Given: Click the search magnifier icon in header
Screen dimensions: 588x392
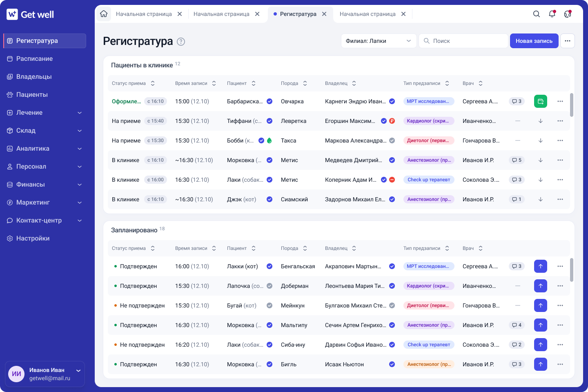Looking at the screenshot, I should pyautogui.click(x=537, y=14).
